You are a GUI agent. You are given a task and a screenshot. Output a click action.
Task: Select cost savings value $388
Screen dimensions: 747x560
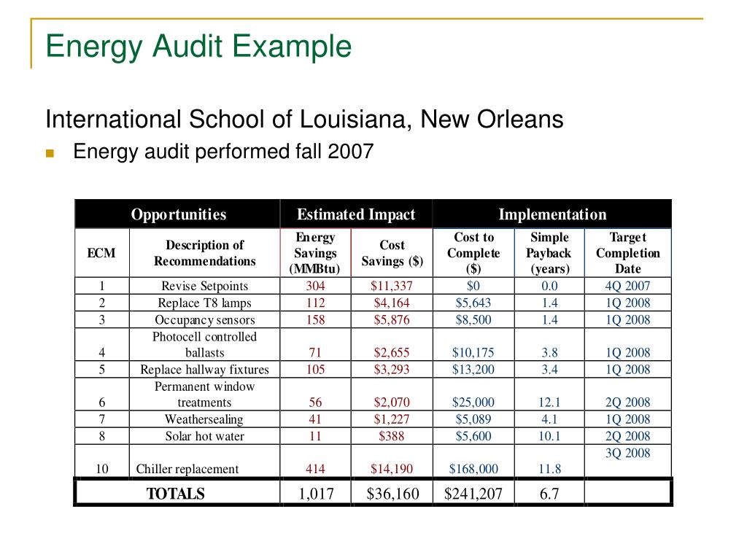[x=392, y=436]
